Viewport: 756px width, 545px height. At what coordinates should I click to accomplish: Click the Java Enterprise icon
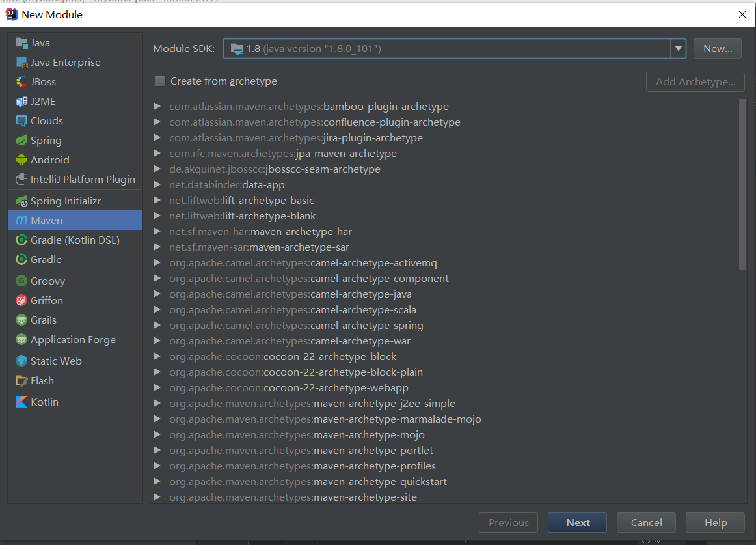21,63
